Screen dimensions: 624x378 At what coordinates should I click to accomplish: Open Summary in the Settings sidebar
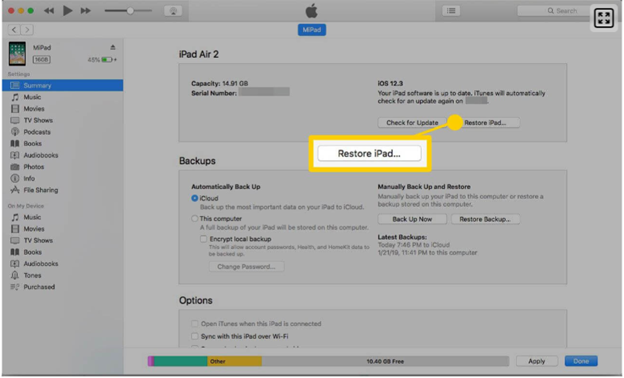click(x=62, y=85)
